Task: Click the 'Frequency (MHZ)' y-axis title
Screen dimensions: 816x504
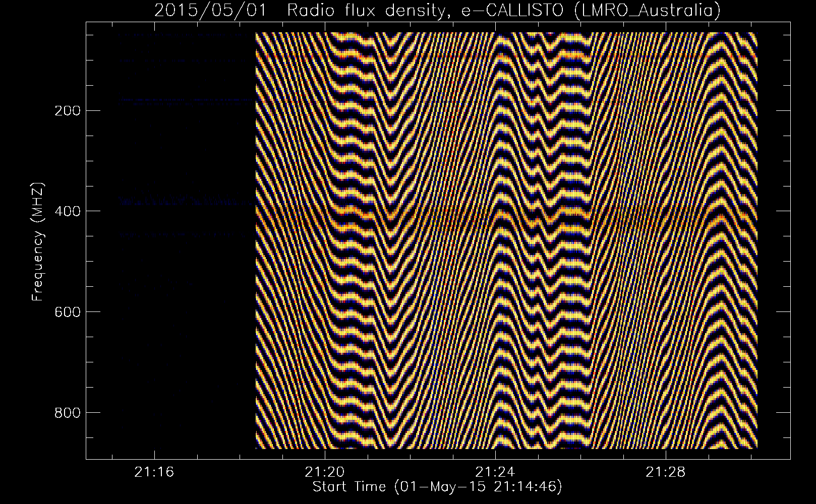Action: [x=38, y=242]
